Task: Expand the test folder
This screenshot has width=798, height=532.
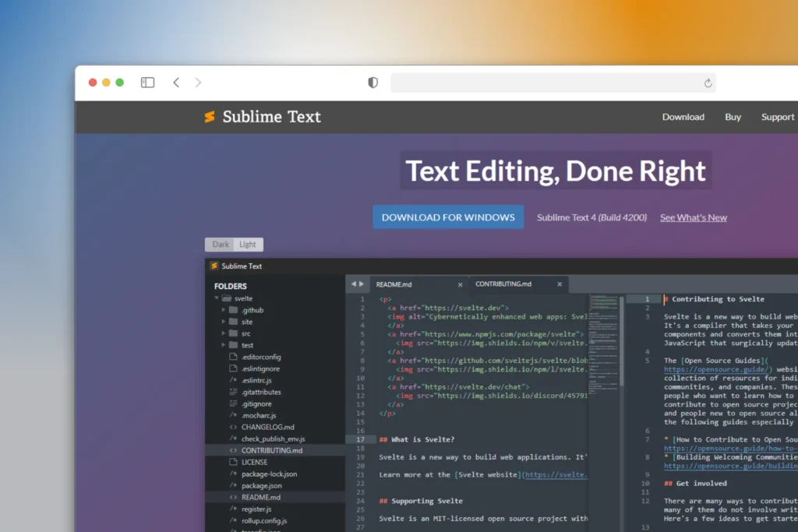Action: pos(224,345)
